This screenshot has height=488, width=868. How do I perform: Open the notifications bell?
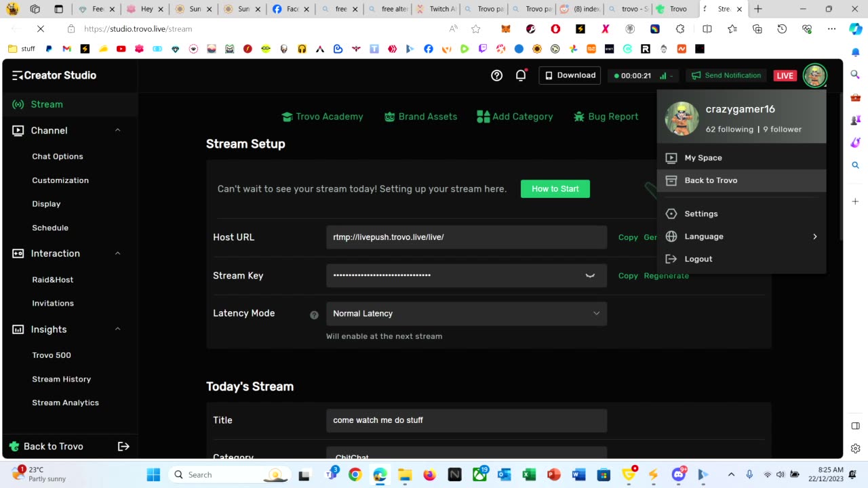pyautogui.click(x=521, y=75)
